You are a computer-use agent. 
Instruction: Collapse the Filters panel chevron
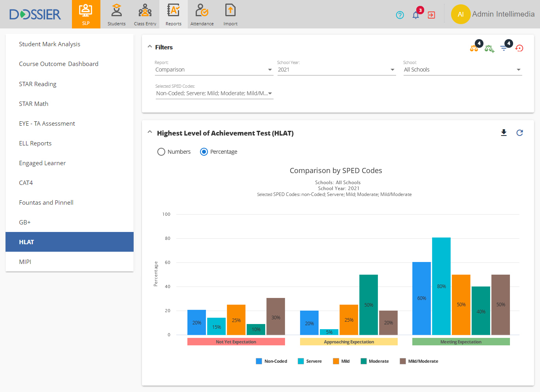click(x=150, y=47)
